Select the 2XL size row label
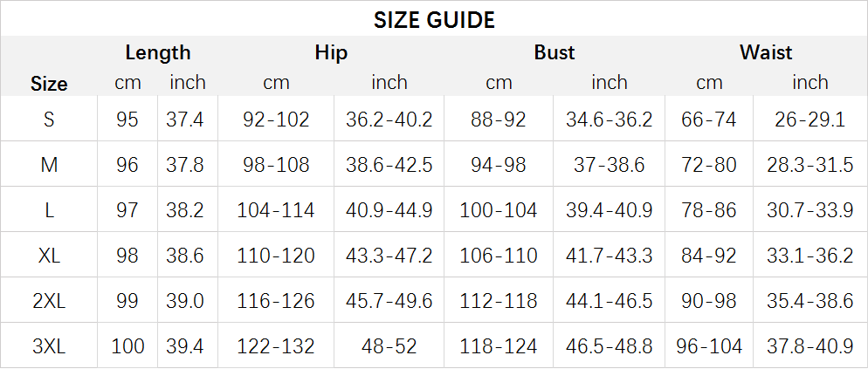 coord(49,301)
